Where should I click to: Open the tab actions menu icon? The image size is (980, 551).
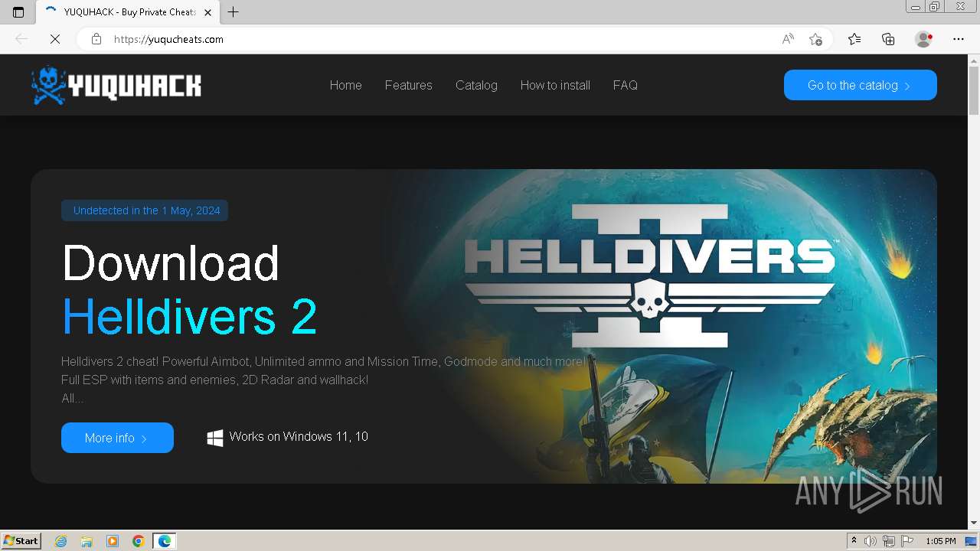[x=18, y=12]
